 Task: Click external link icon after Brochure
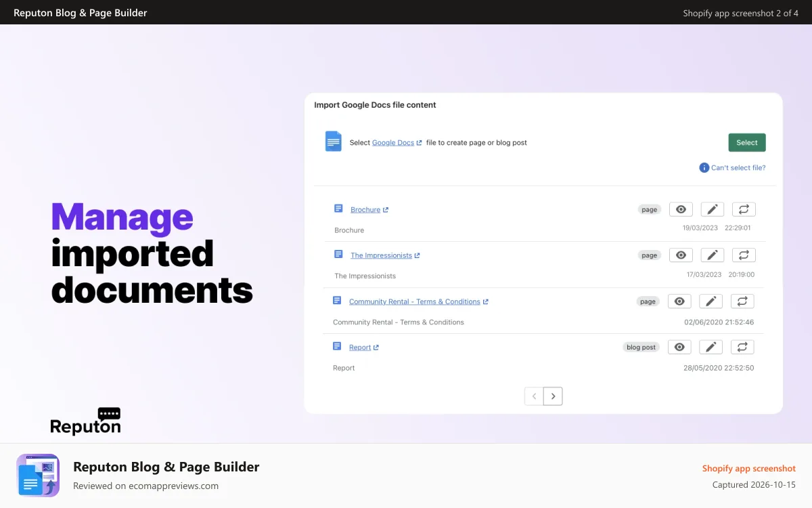(x=386, y=210)
